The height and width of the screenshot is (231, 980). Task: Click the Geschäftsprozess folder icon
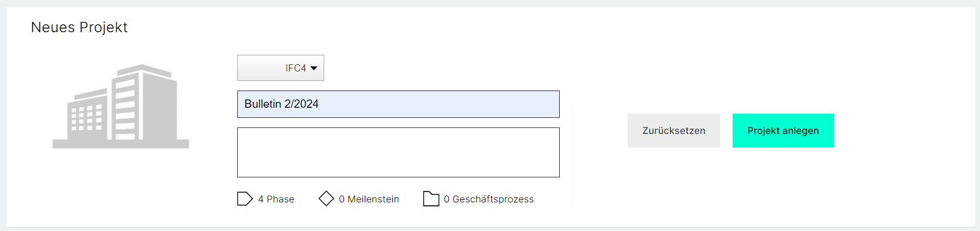(431, 198)
